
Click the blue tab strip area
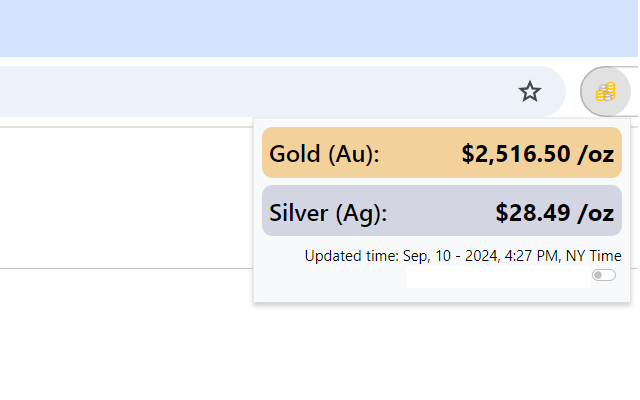click(300, 28)
